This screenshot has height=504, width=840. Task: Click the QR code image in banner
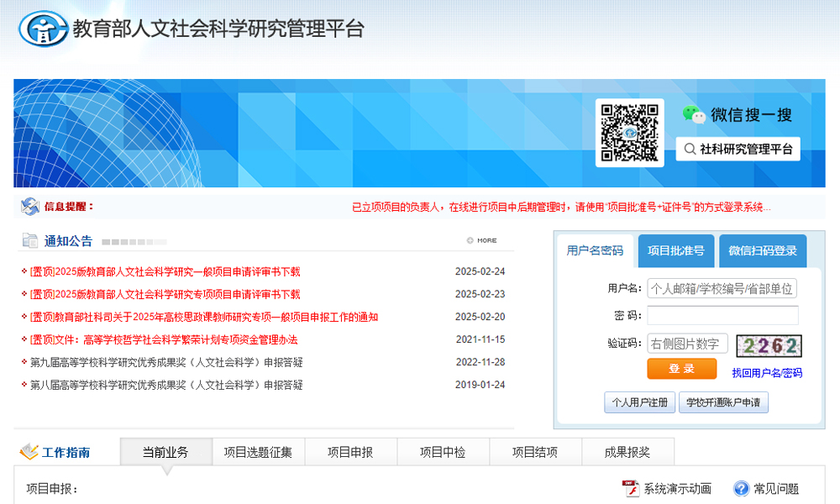pos(629,133)
